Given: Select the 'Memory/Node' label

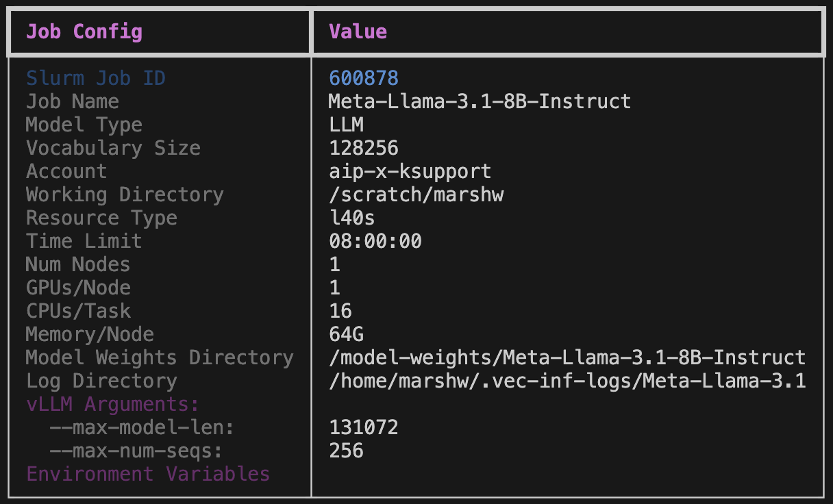Looking at the screenshot, I should click(x=90, y=334).
